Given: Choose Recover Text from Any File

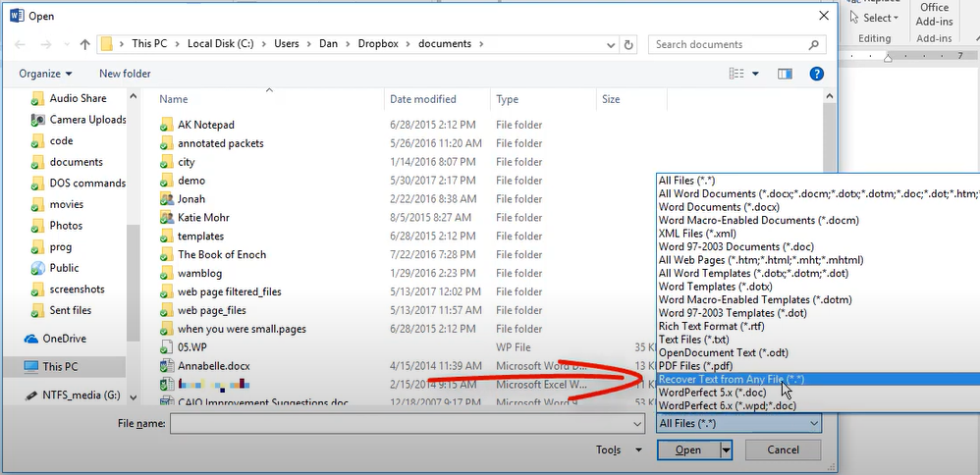Looking at the screenshot, I should click(x=818, y=380).
